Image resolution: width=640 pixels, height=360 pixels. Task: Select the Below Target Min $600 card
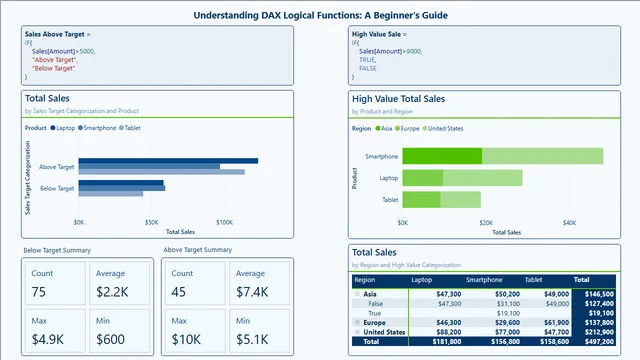point(120,331)
